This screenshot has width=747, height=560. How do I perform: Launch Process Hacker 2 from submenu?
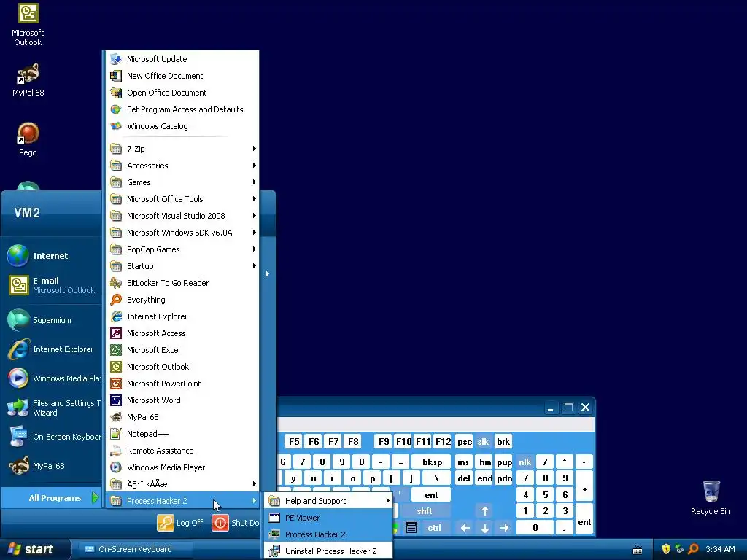coord(328,534)
